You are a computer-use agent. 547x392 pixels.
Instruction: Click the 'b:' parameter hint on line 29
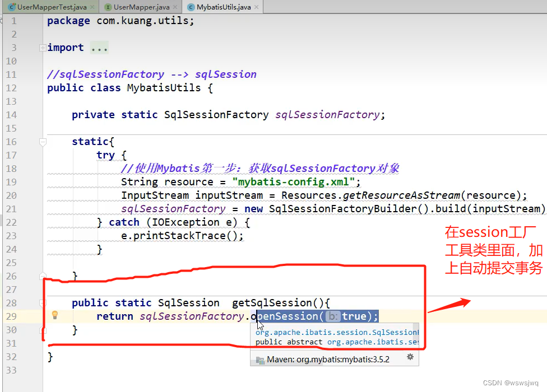333,316
